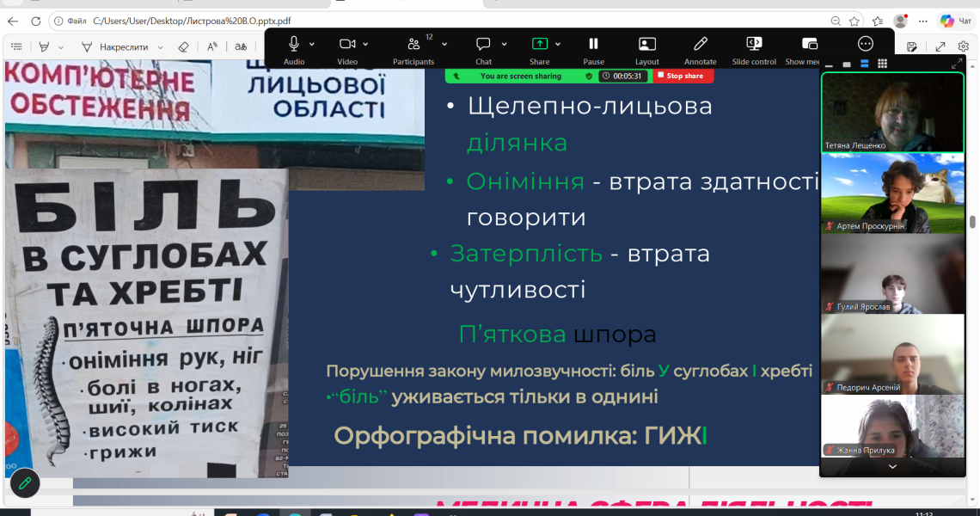Open the More options ellipsis in Zoom toolbar
980x516 pixels.
tap(865, 44)
